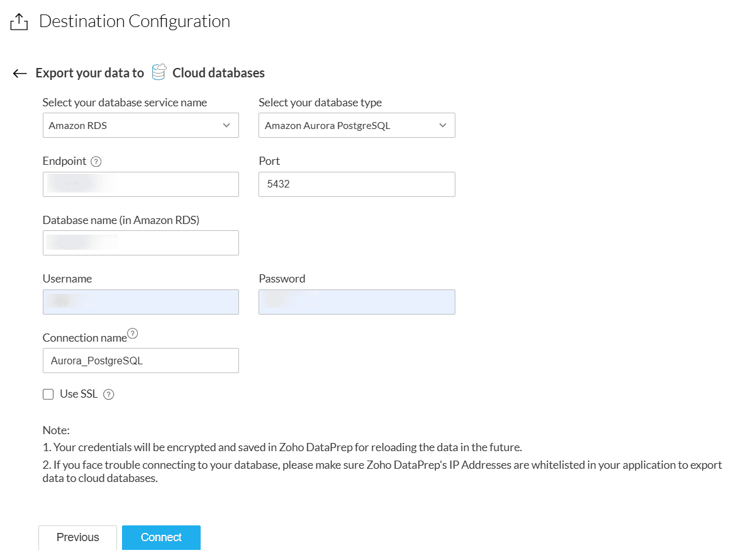Click the chevron on Amazon RDS selector
729x560 pixels.
coord(226,125)
